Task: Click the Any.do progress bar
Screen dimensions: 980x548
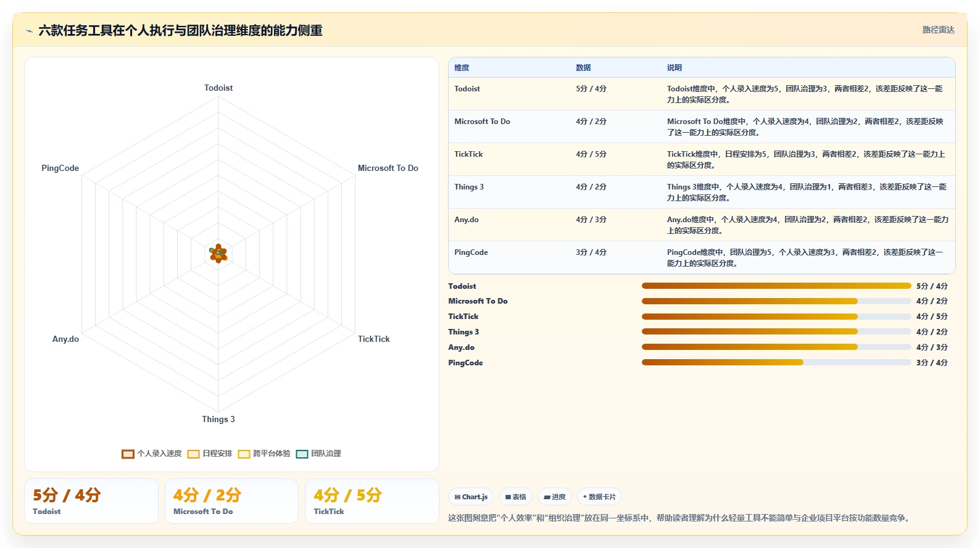Action: point(776,347)
